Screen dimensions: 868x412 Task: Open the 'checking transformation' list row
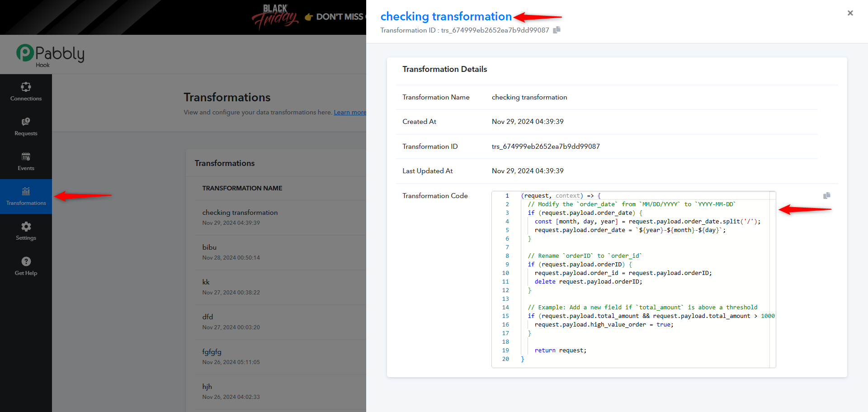[280, 218]
